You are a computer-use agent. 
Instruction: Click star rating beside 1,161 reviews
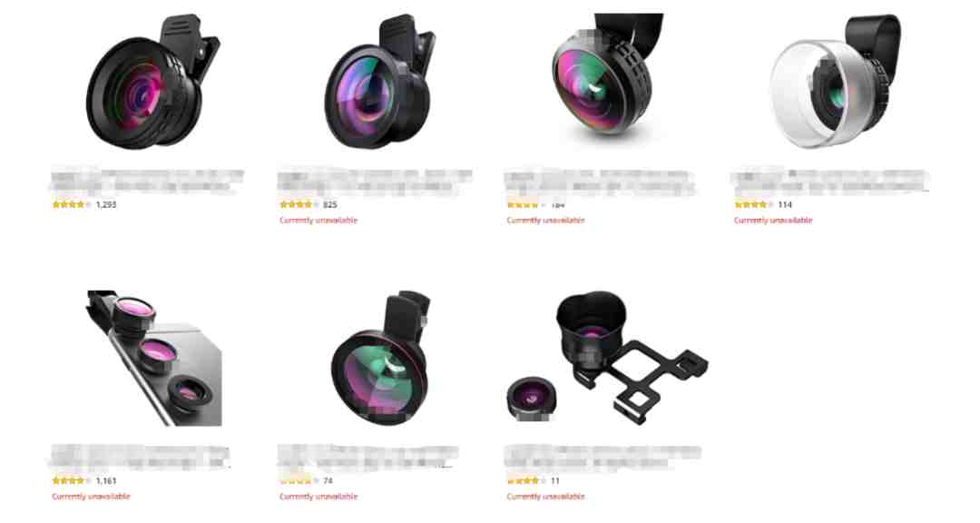point(72,480)
